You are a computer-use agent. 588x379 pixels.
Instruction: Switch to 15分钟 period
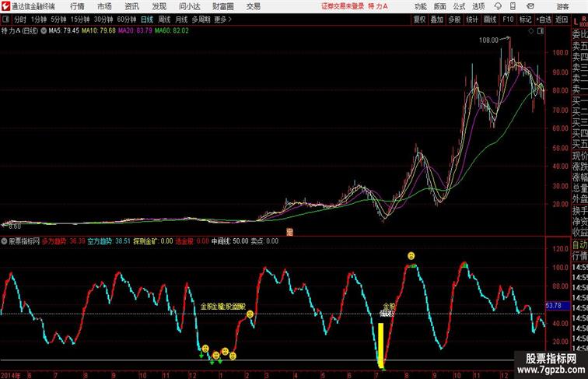(80, 19)
